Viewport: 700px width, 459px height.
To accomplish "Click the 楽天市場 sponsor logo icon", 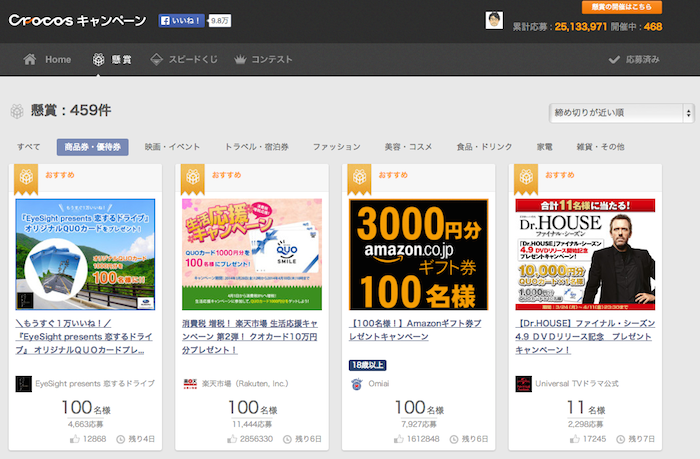I will click(190, 384).
